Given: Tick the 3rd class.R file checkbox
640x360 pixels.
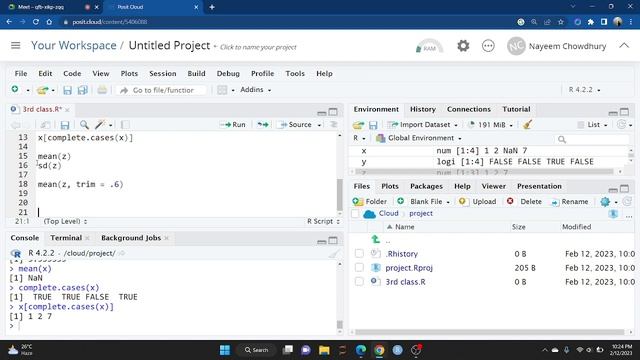Looking at the screenshot, I should (359, 282).
